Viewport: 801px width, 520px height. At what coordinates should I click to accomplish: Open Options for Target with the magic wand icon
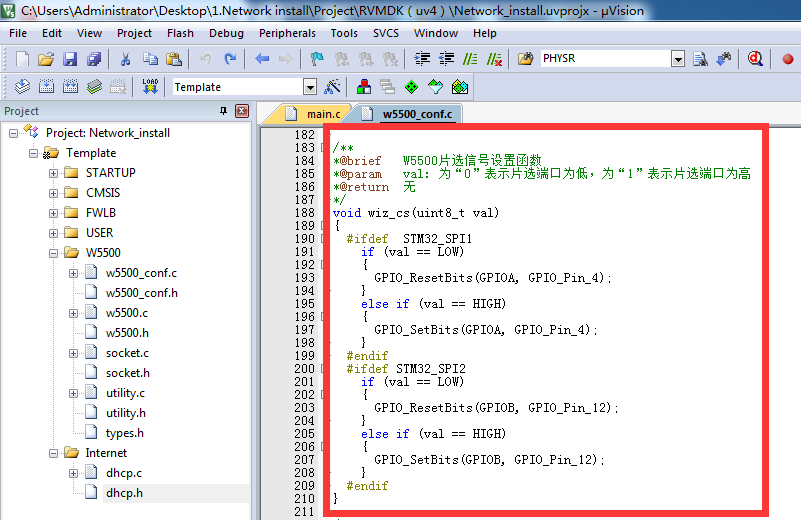(332, 87)
